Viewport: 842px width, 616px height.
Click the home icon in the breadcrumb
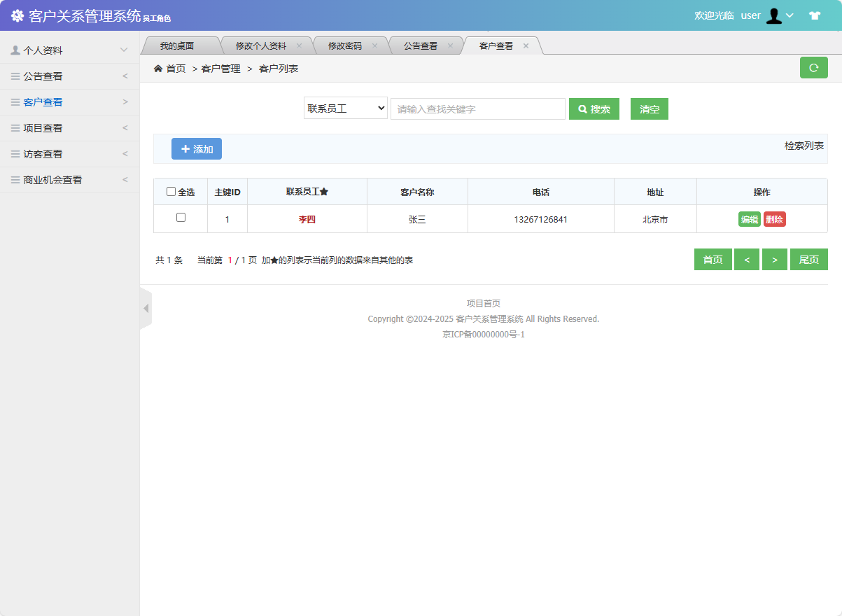[157, 68]
